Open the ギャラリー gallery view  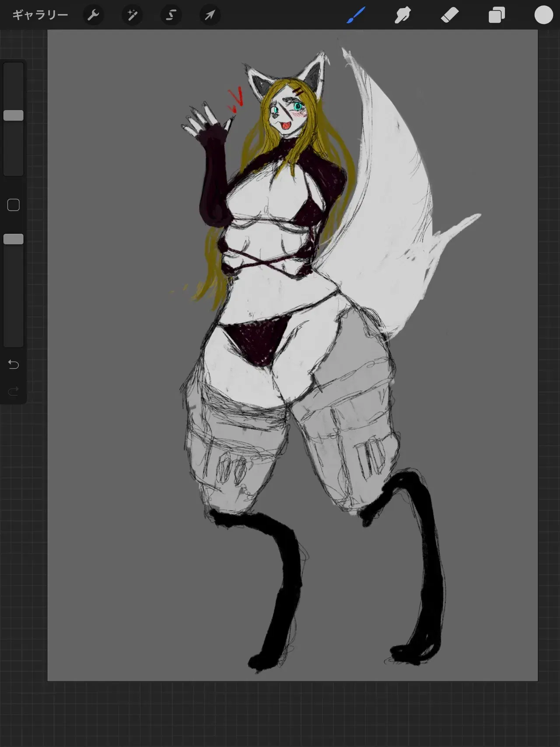pyautogui.click(x=40, y=15)
